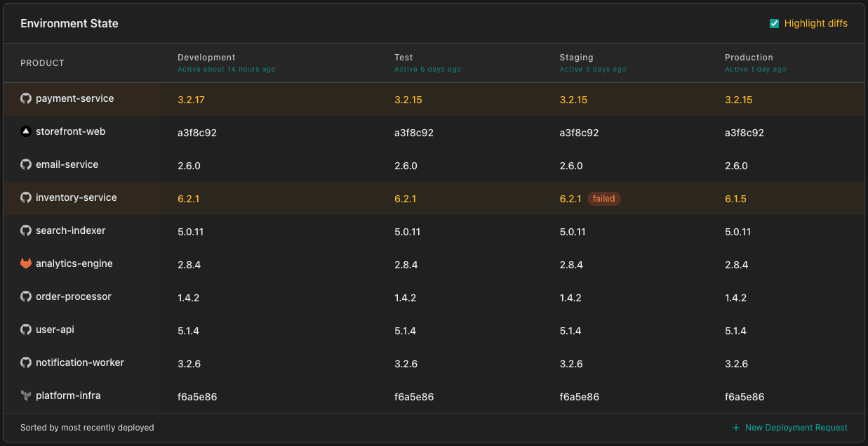This screenshot has height=446, width=868.
Task: Select the Test column header
Action: (x=403, y=58)
